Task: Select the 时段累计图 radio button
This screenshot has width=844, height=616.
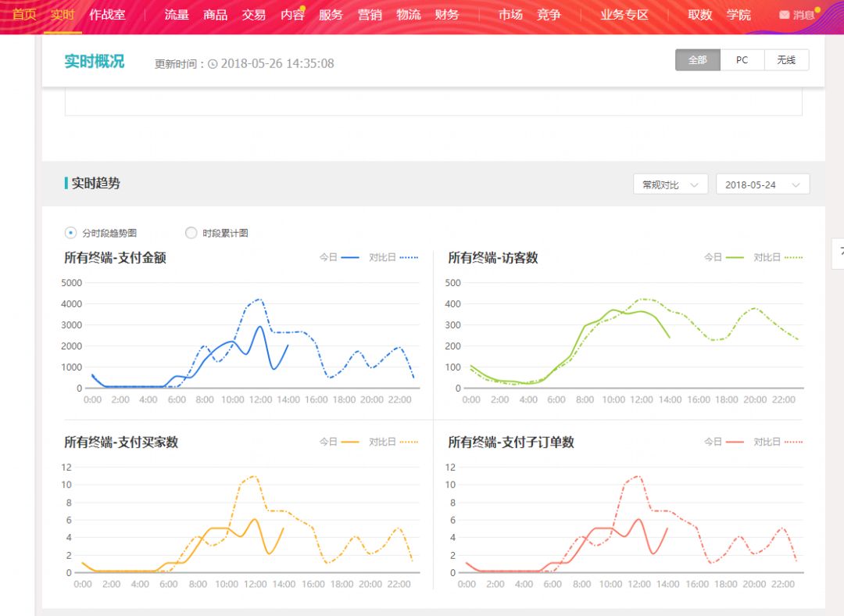Action: [191, 233]
